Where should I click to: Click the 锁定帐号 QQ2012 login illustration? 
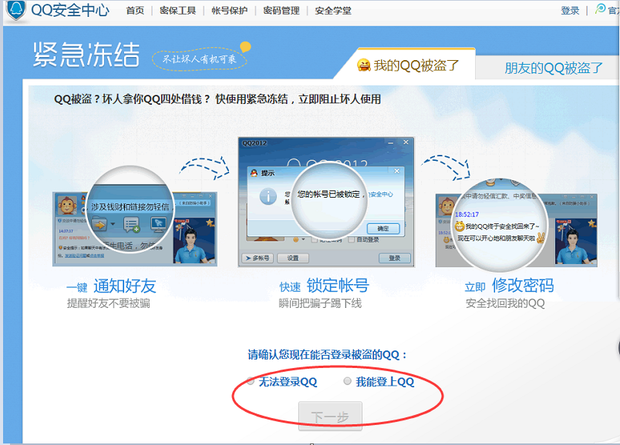click(326, 202)
